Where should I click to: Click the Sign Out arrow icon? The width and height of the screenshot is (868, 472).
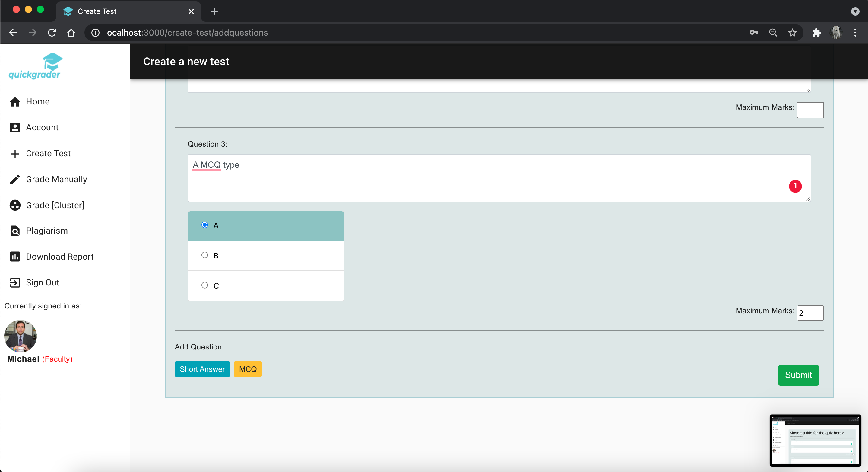[x=15, y=282]
